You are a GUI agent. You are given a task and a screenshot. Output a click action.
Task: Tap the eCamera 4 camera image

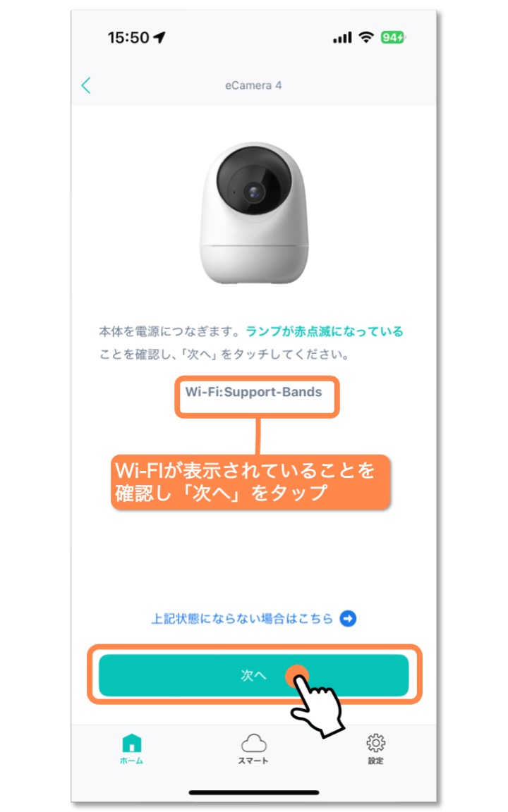point(254,213)
